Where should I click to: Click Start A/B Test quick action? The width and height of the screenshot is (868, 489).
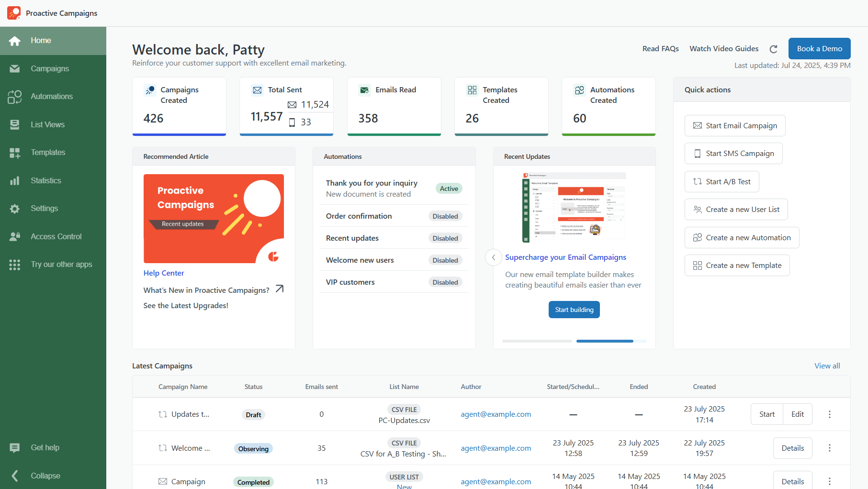click(x=721, y=181)
